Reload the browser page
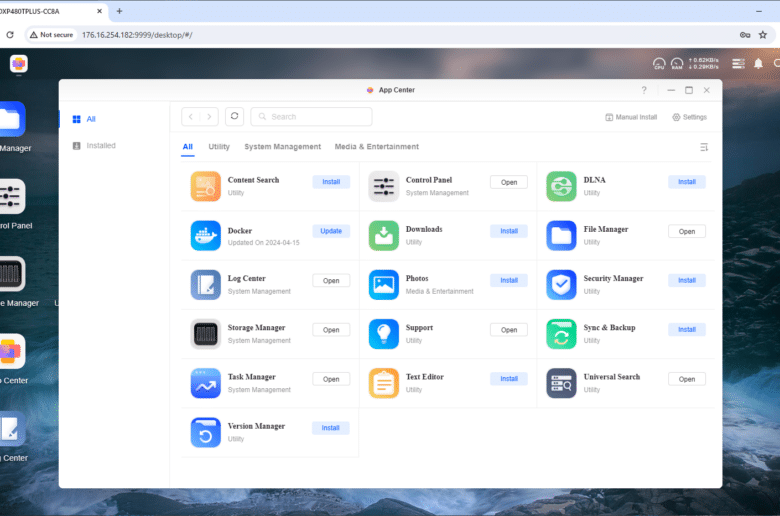 [10, 35]
